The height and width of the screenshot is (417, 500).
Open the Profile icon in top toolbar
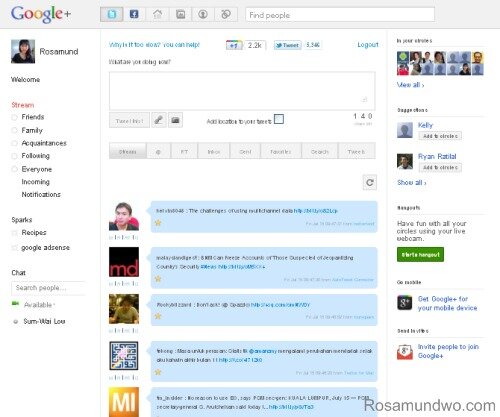(x=203, y=14)
